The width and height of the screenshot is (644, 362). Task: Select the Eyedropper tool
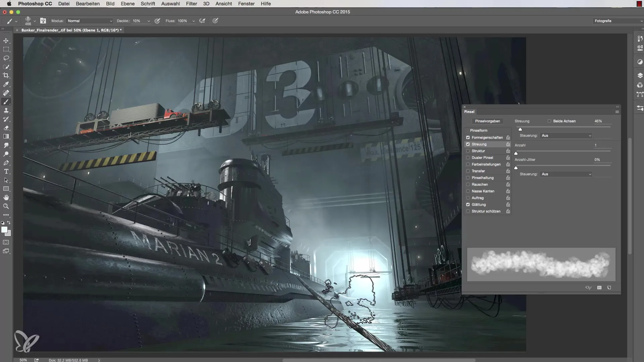(6, 84)
